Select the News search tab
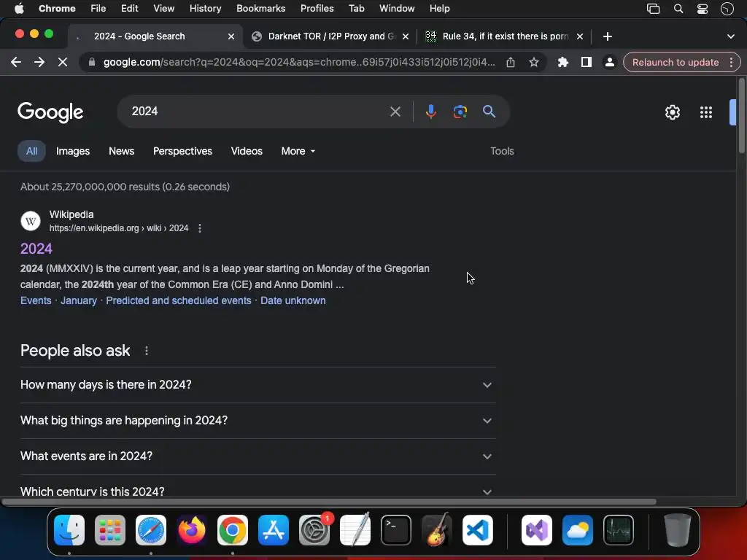 (x=122, y=151)
